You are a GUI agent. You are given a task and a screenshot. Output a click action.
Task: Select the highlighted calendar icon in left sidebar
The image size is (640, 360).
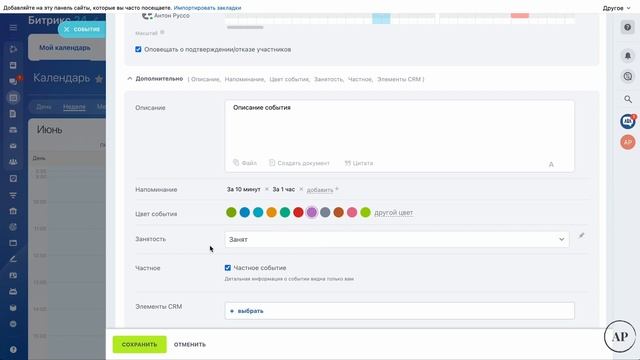coord(13,98)
